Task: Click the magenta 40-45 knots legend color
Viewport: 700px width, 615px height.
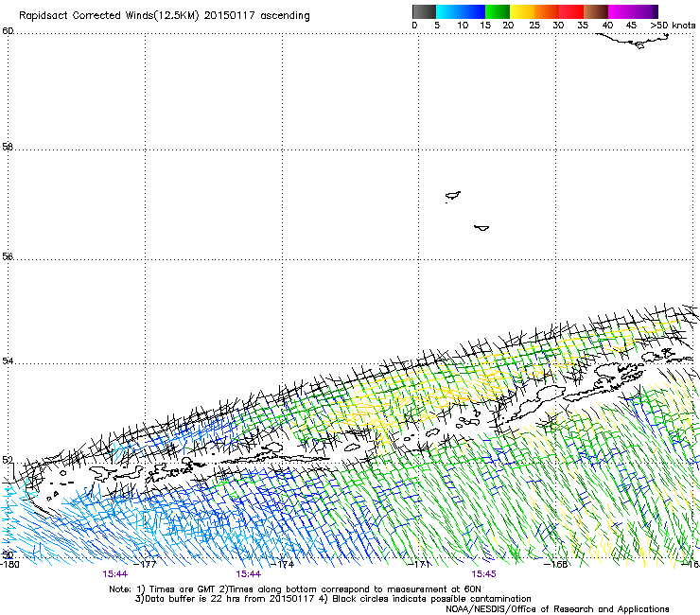Action: coord(621,11)
